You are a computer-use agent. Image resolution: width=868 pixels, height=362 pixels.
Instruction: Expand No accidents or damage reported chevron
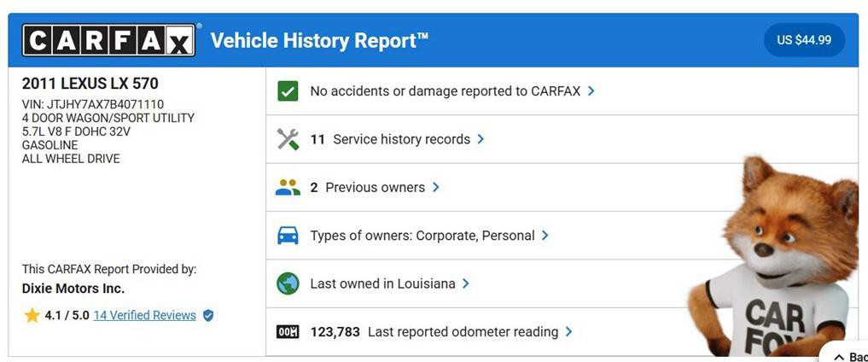[x=591, y=90]
